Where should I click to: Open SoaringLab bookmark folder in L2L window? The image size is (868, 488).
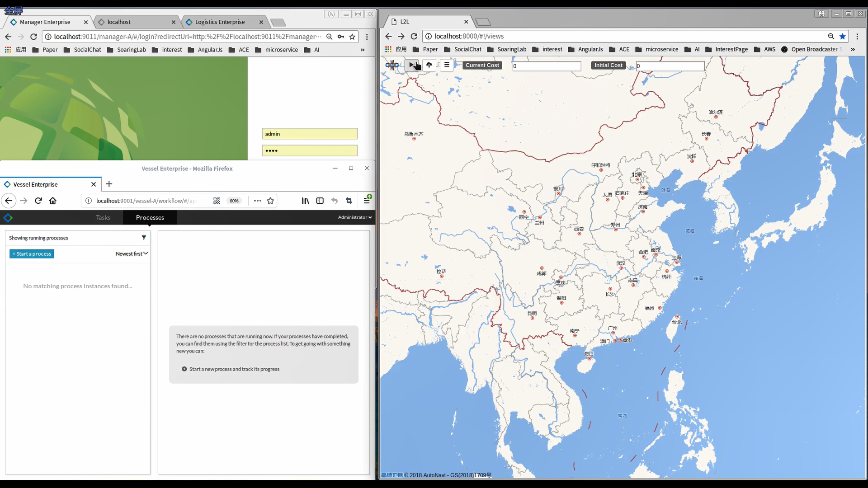pyautogui.click(x=506, y=49)
